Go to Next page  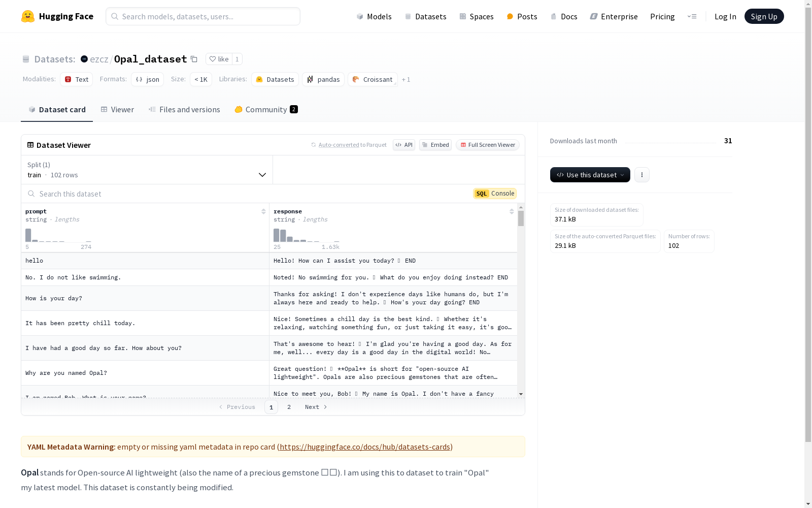click(316, 407)
